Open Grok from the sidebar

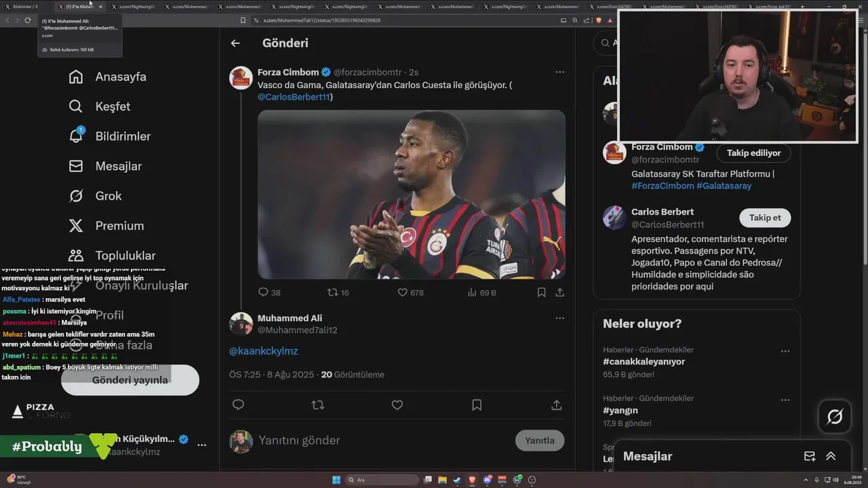tap(95, 196)
